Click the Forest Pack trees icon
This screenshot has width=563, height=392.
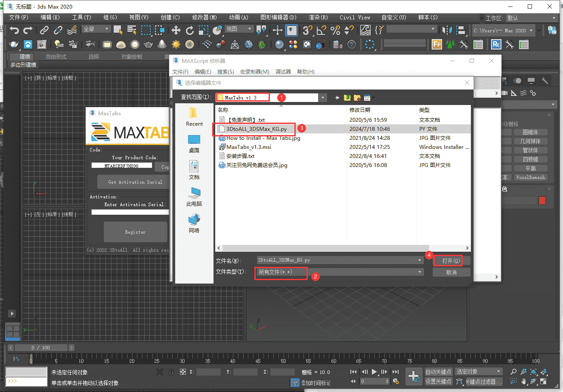(450, 44)
